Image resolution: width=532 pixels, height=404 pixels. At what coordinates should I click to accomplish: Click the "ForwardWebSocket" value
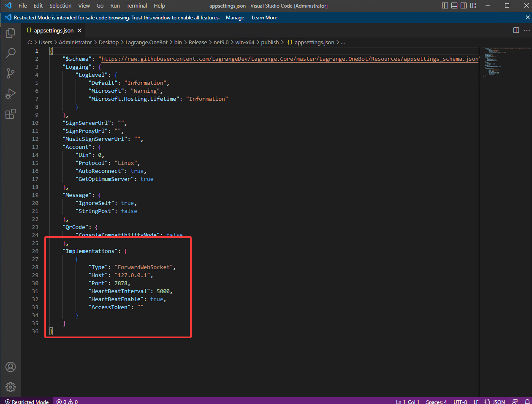(144, 267)
